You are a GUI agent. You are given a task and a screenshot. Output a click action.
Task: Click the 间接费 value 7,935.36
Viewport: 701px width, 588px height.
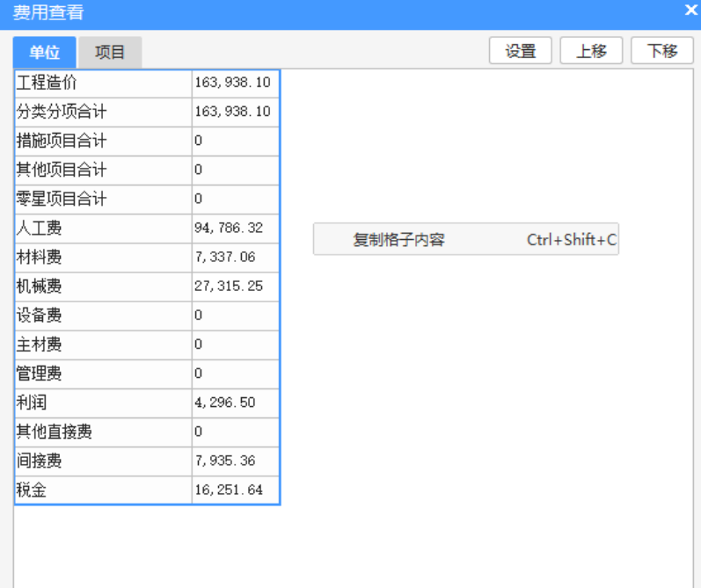[235, 461]
